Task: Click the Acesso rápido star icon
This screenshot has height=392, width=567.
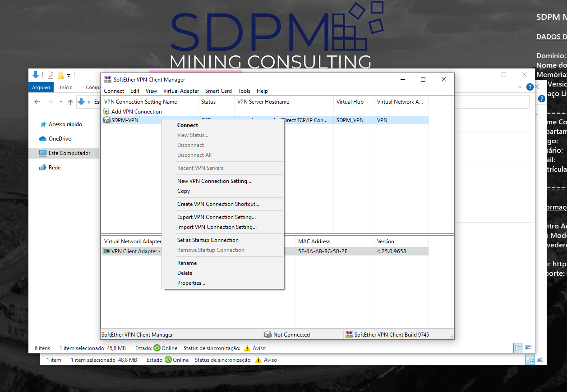Action: (x=43, y=124)
